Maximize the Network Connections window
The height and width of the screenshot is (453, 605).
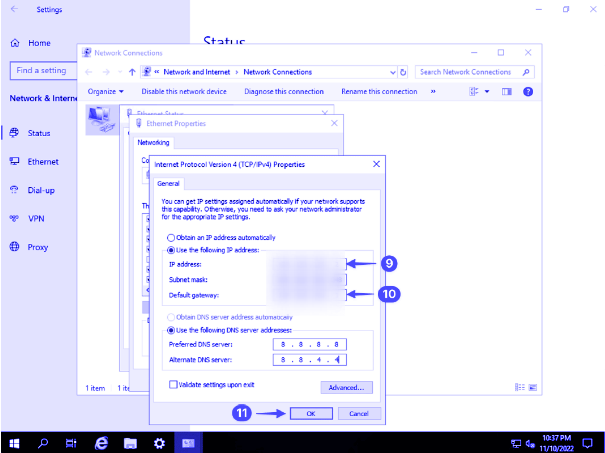point(501,52)
